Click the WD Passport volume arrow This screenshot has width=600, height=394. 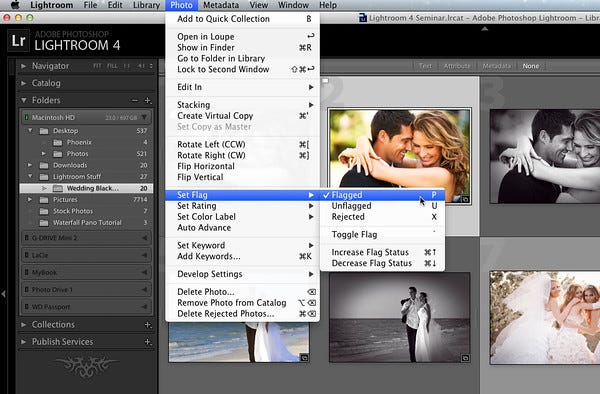[x=145, y=307]
